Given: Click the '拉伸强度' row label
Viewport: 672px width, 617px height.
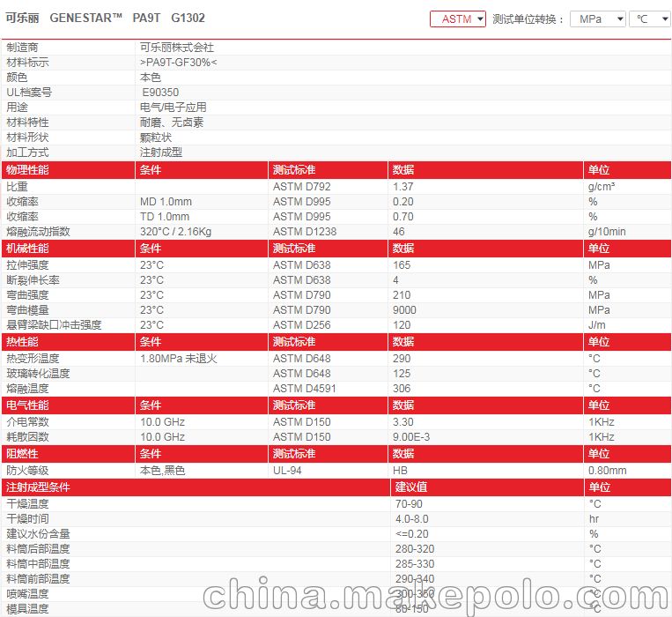Looking at the screenshot, I should point(27,265).
